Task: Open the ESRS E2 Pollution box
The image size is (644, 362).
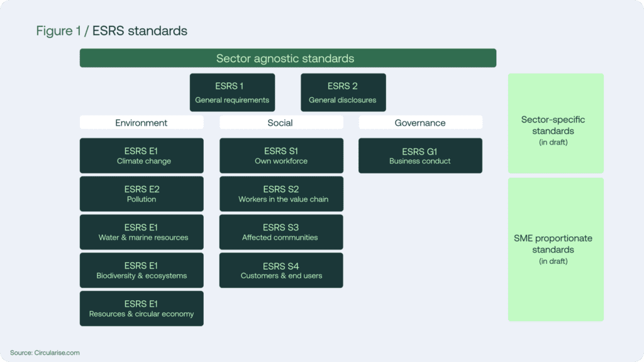Action: pos(142,194)
